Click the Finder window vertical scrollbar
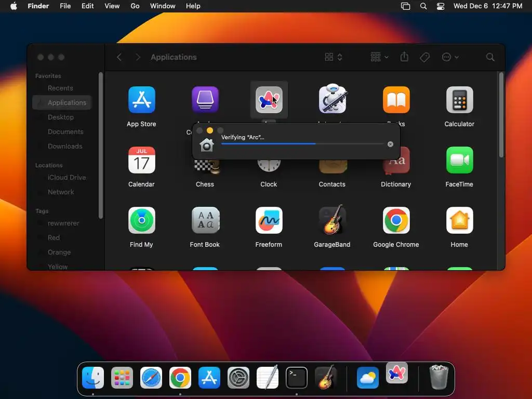The width and height of the screenshot is (532, 399). pos(501,115)
